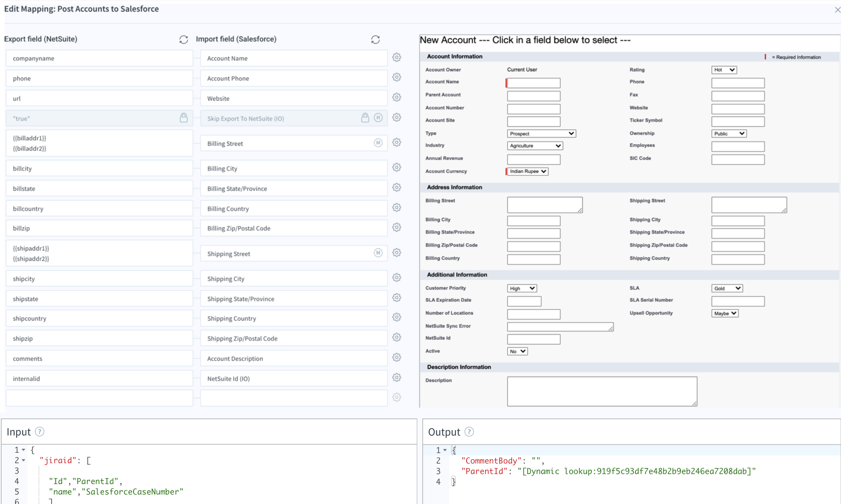841x504 pixels.
Task: Open settings gear for Shipping Zip/Postal Code mapping
Action: coord(396,338)
